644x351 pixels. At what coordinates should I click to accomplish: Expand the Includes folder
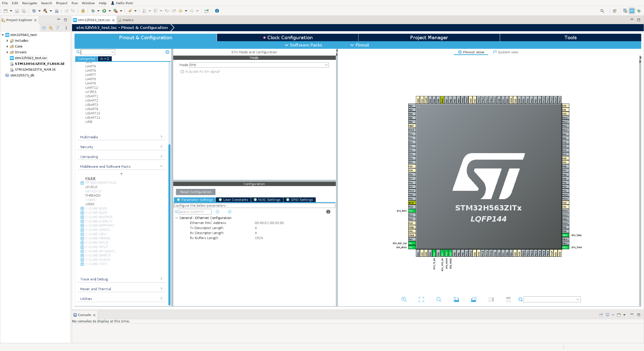pyautogui.click(x=7, y=41)
